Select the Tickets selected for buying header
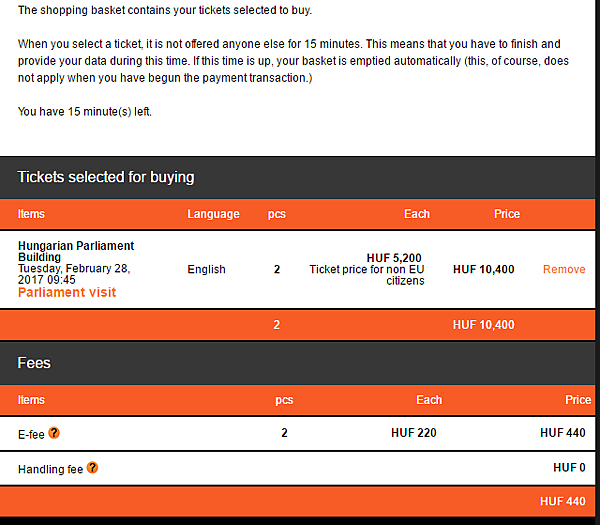The height and width of the screenshot is (525, 600). [106, 177]
